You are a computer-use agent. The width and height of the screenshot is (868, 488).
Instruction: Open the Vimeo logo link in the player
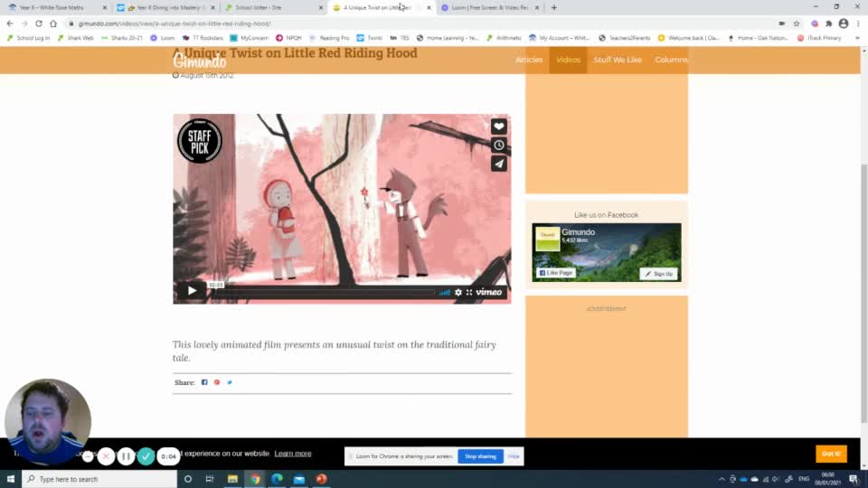click(489, 292)
